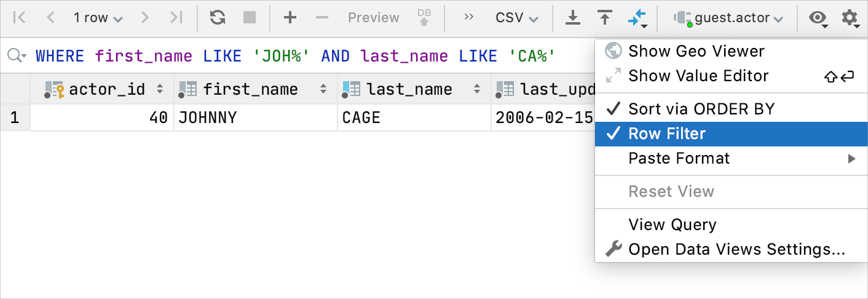Click the Compare Data arrows icon

(637, 18)
